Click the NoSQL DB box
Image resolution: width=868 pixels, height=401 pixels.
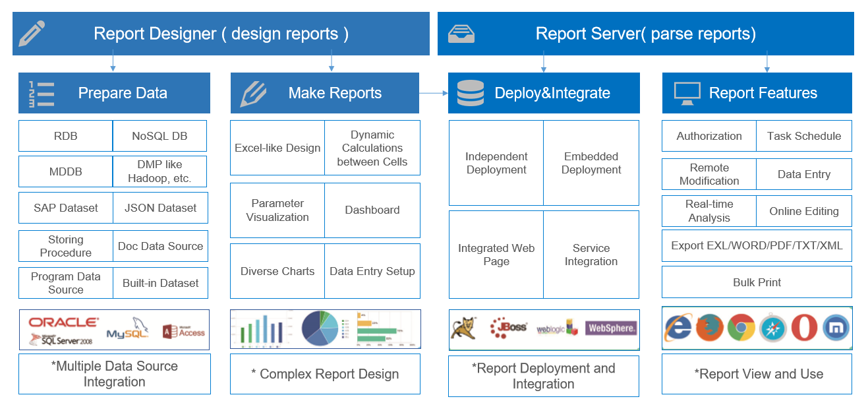coord(160,136)
